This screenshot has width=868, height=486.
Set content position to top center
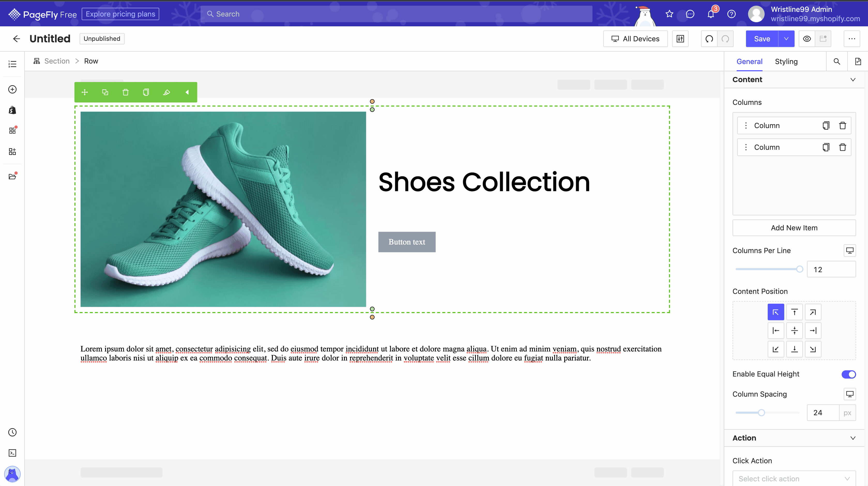coord(795,312)
